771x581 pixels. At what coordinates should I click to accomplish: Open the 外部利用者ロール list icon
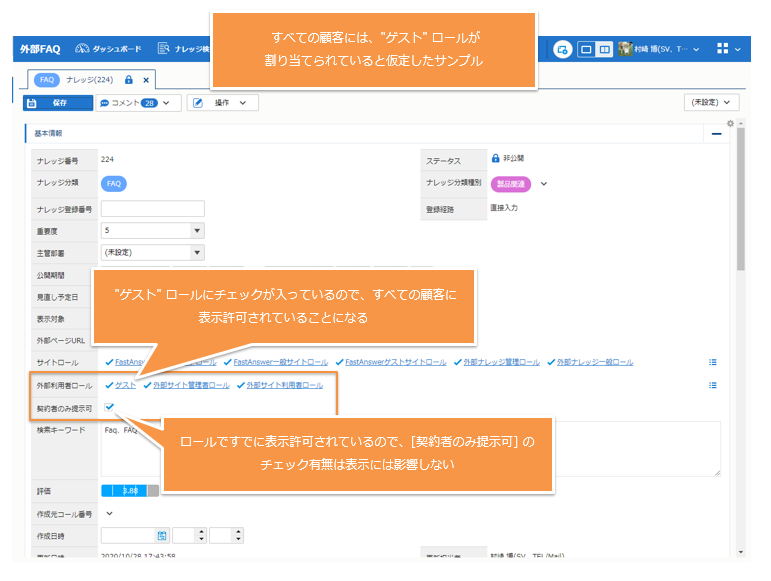point(713,385)
